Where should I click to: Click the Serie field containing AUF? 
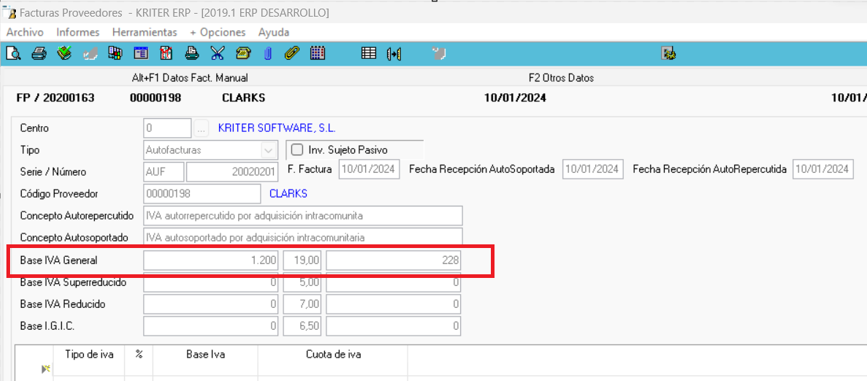tap(164, 172)
